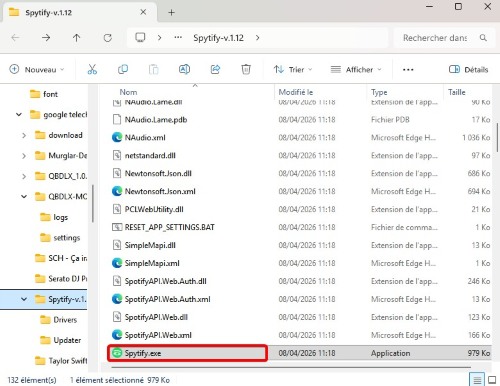Click the chevron after Spytify-v.1.12 in address bar
The height and width of the screenshot is (386, 500).
click(257, 38)
